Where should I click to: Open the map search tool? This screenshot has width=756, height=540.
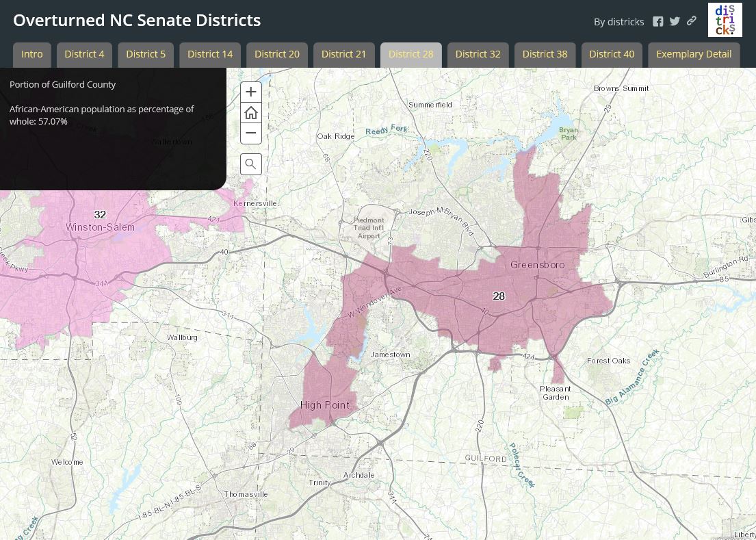[x=250, y=164]
